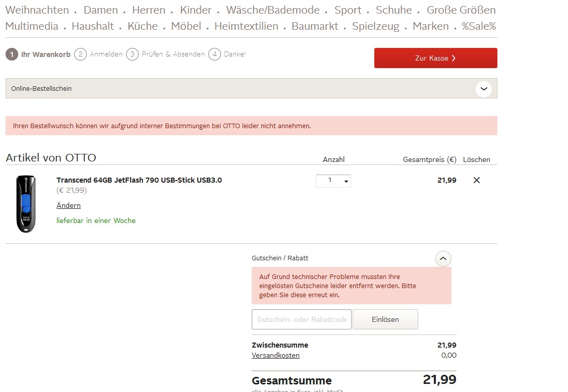Click the Löschen column header
The height and width of the screenshot is (392, 568).
pyautogui.click(x=476, y=159)
